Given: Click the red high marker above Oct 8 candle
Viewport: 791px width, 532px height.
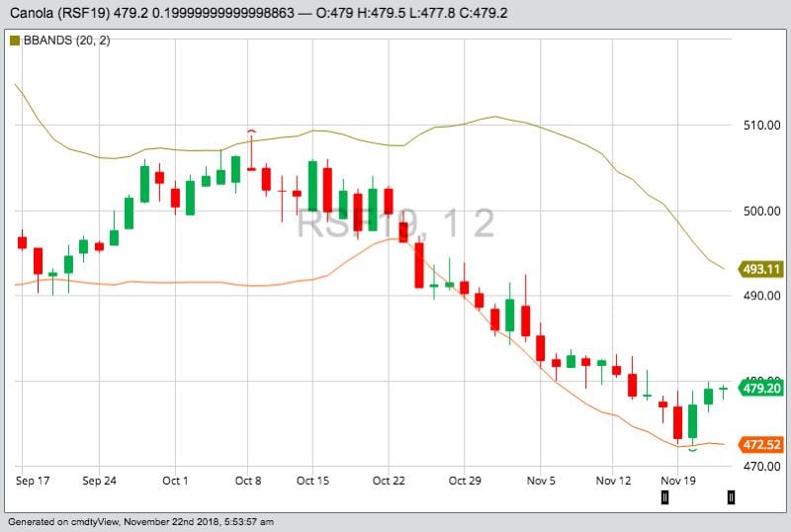Looking at the screenshot, I should point(252,132).
